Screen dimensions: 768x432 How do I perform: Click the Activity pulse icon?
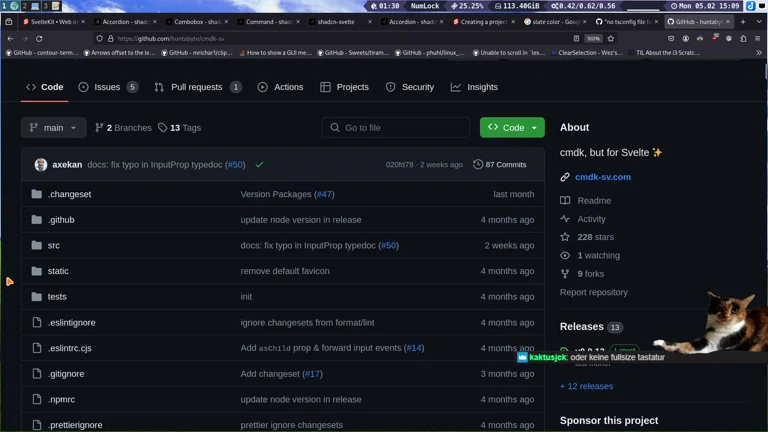565,218
